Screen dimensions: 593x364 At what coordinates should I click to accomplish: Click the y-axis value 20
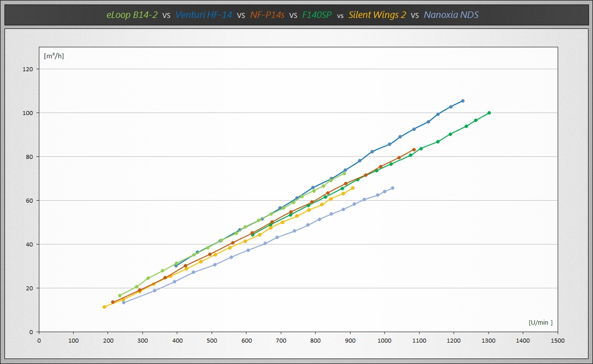[x=29, y=288]
